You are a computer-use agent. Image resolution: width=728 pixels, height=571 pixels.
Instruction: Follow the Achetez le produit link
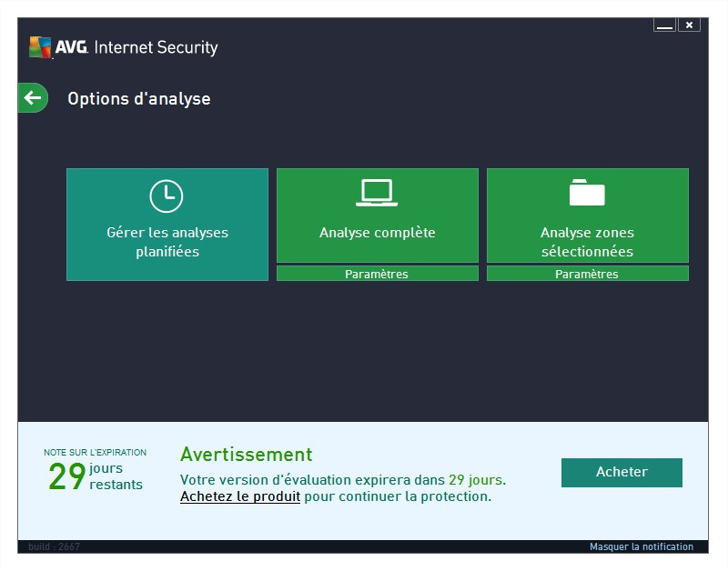[240, 496]
